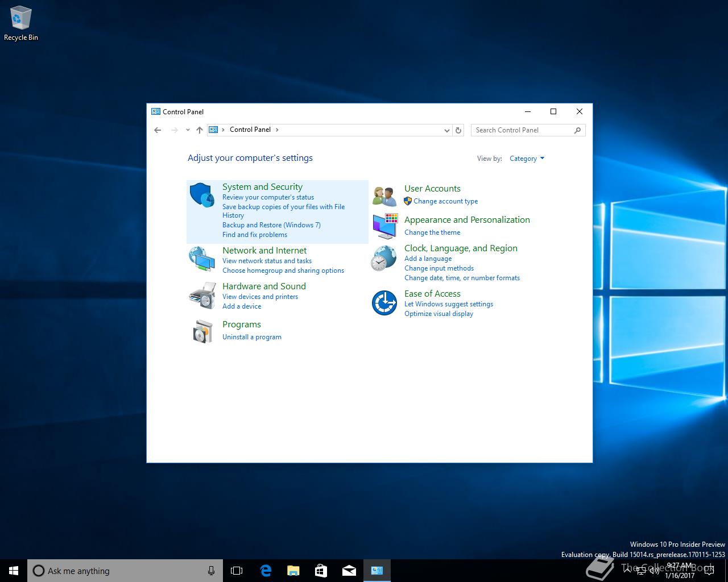Open the Programs disc icon
This screenshot has width=728, height=582.
[202, 331]
